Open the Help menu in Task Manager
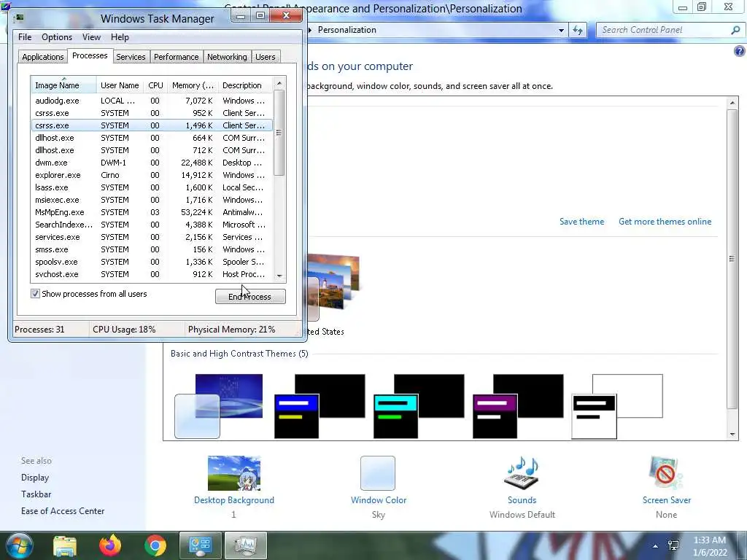The image size is (747, 560). click(120, 37)
